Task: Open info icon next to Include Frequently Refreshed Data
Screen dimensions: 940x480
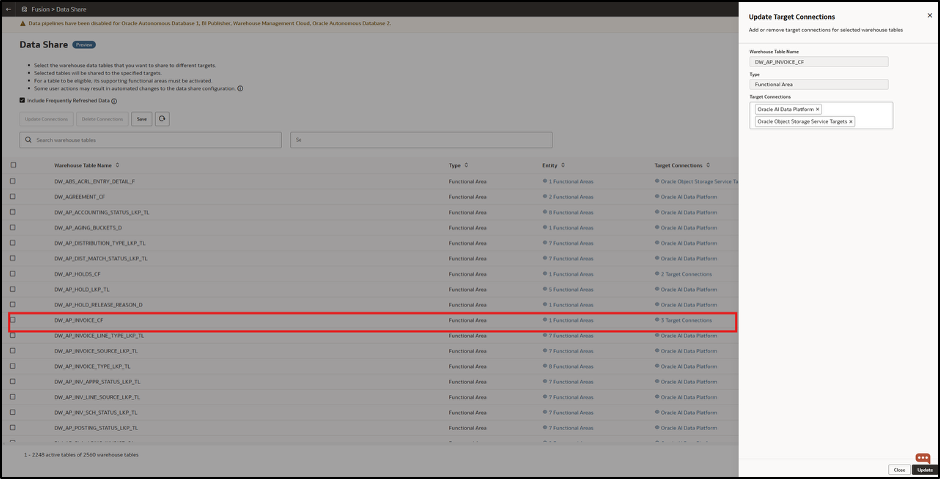Action: coord(114,101)
